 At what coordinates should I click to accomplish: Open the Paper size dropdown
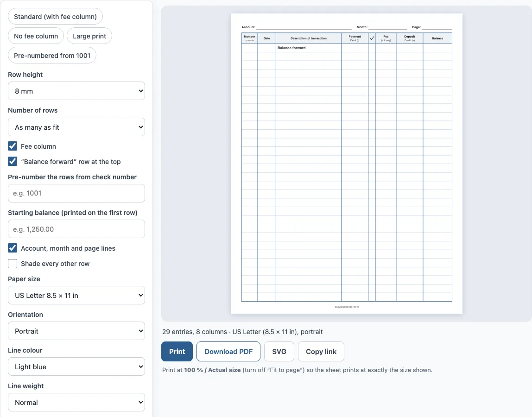[x=76, y=295]
